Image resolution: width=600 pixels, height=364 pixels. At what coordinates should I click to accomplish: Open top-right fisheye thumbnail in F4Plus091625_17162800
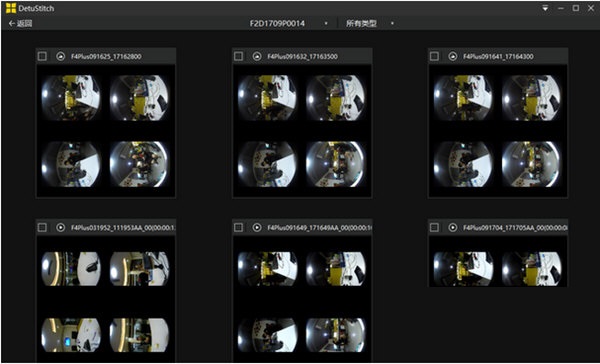point(139,98)
